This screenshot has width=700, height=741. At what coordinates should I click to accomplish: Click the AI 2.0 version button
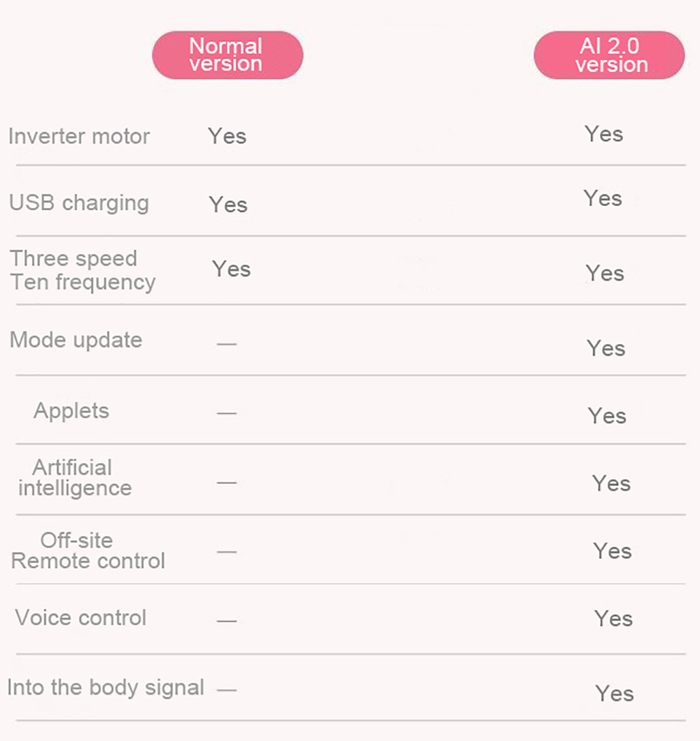pyautogui.click(x=609, y=55)
